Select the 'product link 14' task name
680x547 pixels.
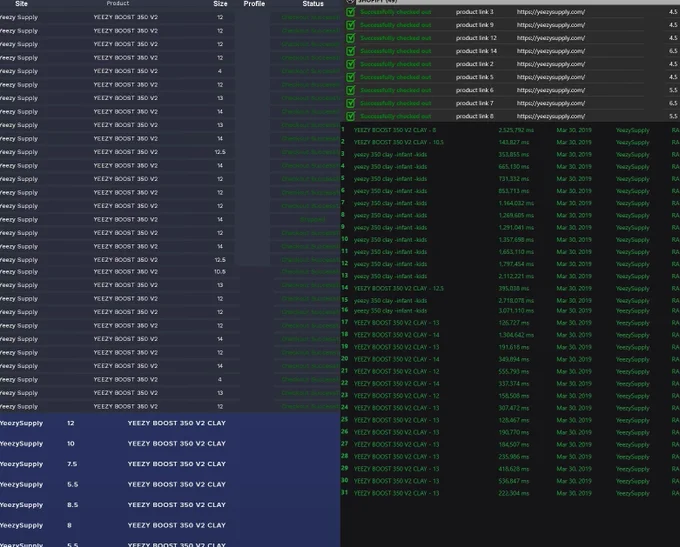coord(476,51)
